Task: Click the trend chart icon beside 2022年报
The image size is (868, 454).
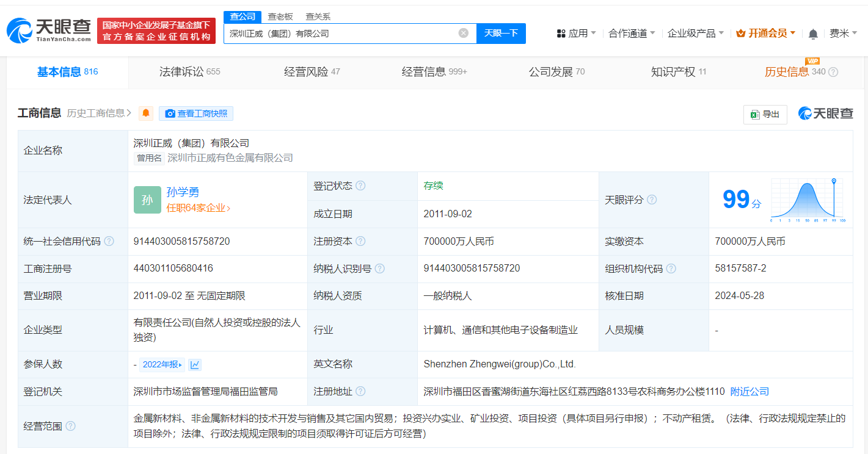Action: pyautogui.click(x=194, y=364)
